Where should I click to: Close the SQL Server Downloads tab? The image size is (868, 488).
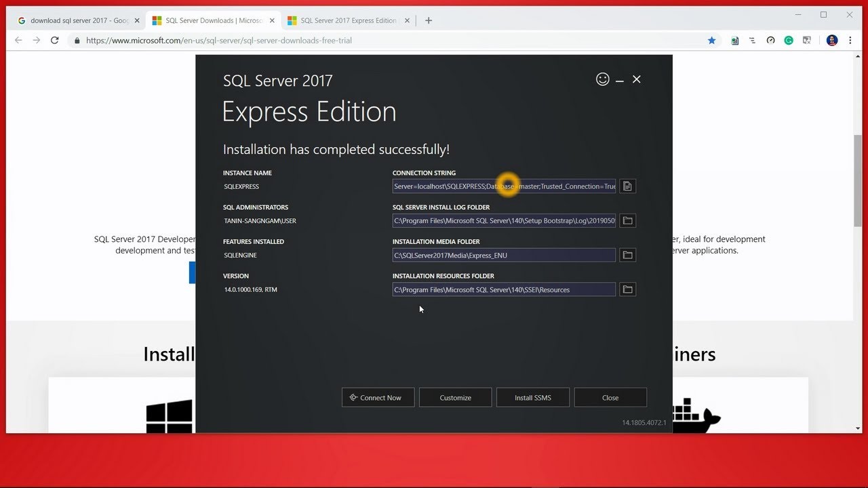[x=271, y=20]
